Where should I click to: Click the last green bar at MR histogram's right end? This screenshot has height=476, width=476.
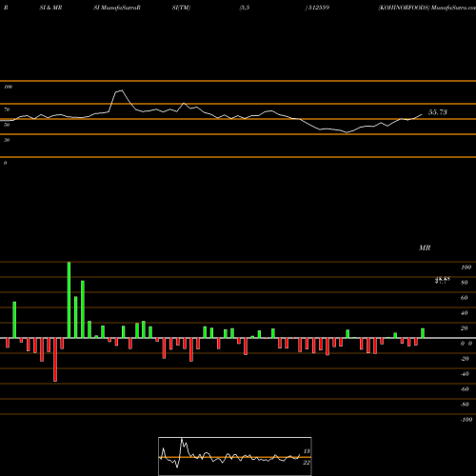pos(423,333)
